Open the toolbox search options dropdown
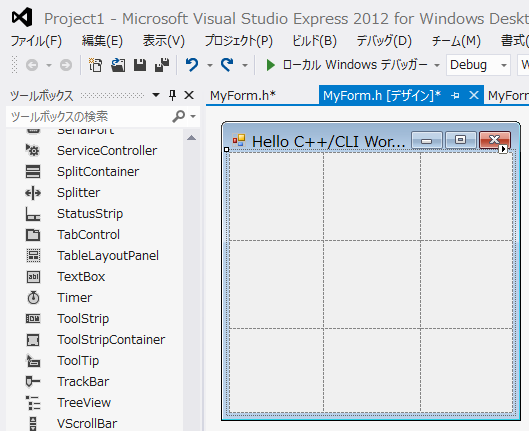Viewport: 529px width, 431px height. [193, 116]
